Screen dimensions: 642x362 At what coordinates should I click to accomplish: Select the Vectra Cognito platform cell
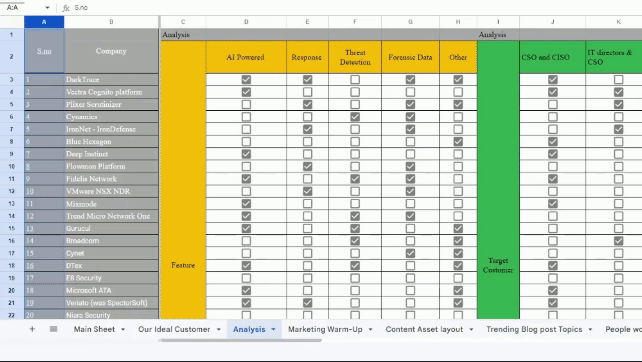click(111, 92)
